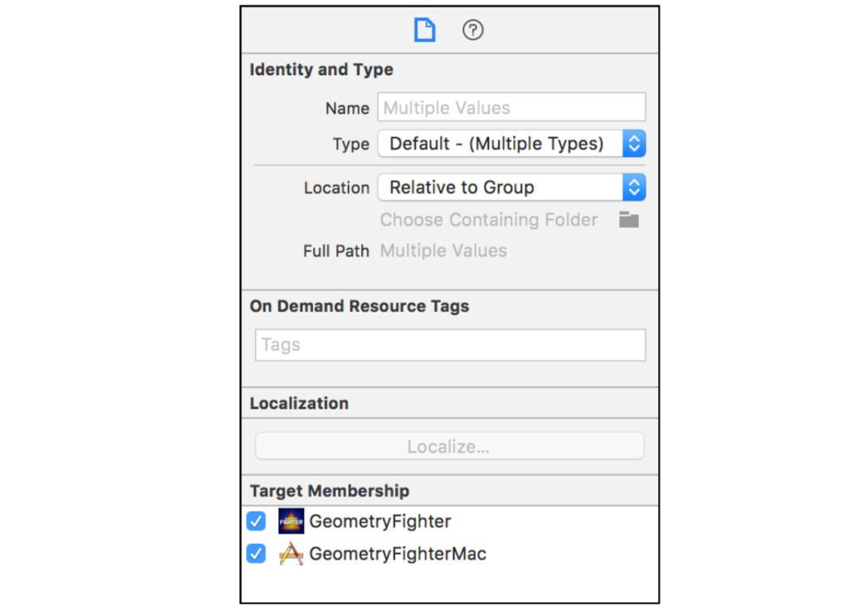Click the Name text field

pyautogui.click(x=511, y=108)
